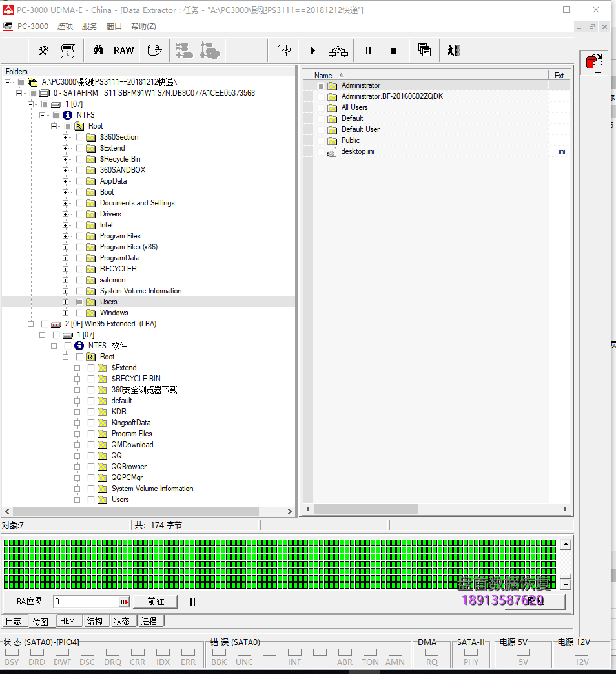Open the 窗口 menu
This screenshot has width=616, height=674.
114,26
